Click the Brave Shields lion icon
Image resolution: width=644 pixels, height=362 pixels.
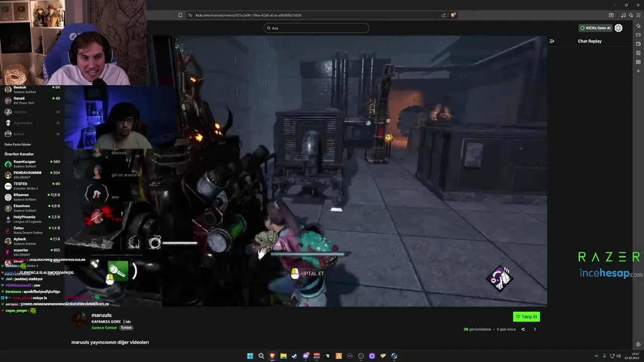point(453,15)
